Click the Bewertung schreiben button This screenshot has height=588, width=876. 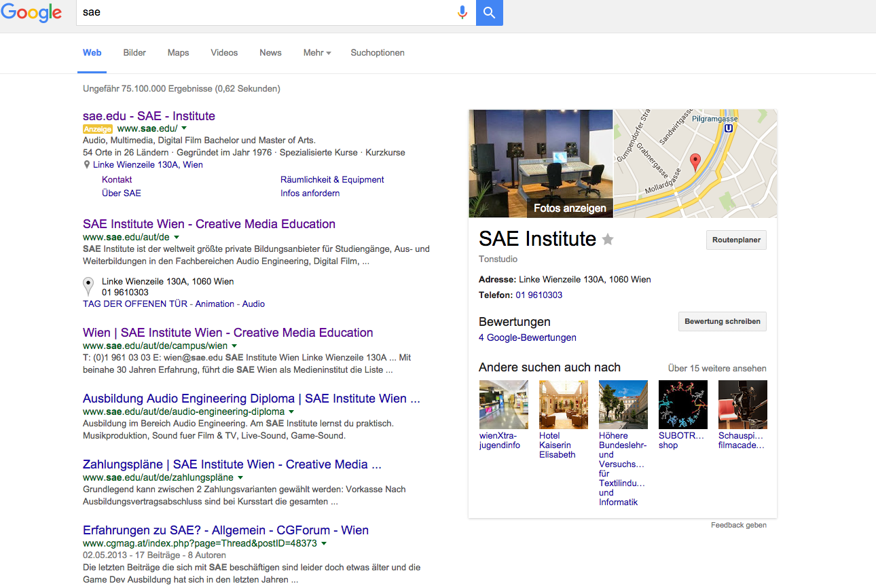pos(723,321)
